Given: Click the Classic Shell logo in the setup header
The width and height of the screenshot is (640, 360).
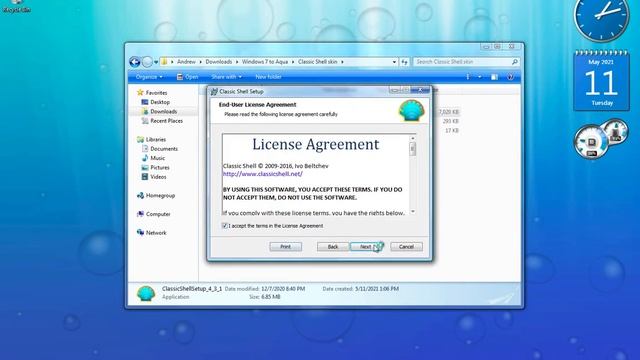Looking at the screenshot, I should click(x=411, y=111).
